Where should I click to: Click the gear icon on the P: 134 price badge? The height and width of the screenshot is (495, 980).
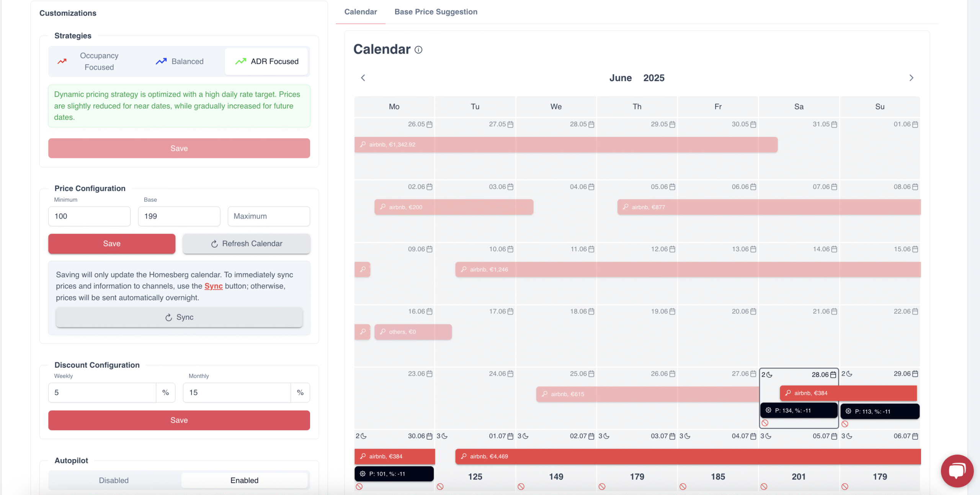tap(769, 410)
